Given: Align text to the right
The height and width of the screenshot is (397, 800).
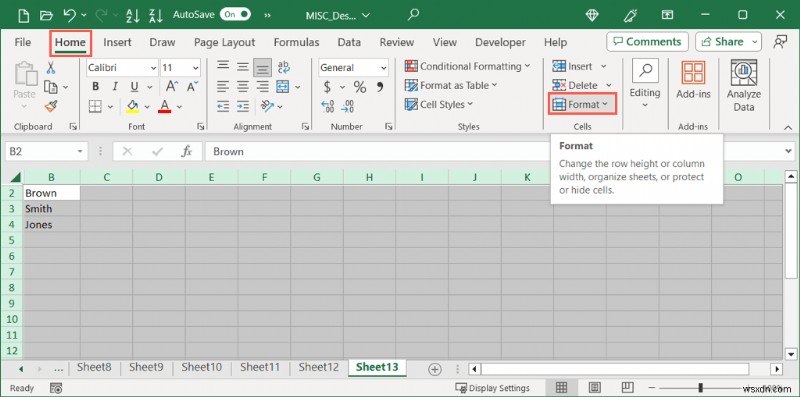Looking at the screenshot, I should point(262,87).
